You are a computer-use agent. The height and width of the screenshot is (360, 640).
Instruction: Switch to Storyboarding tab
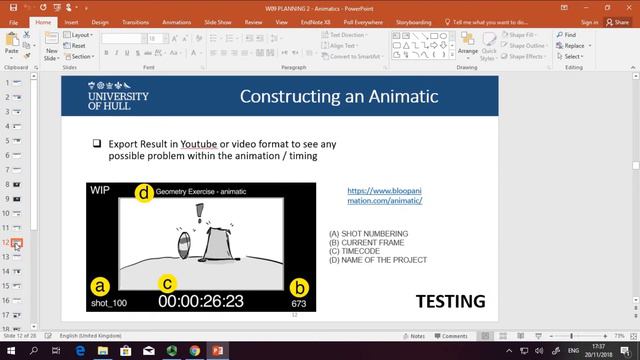tap(413, 22)
